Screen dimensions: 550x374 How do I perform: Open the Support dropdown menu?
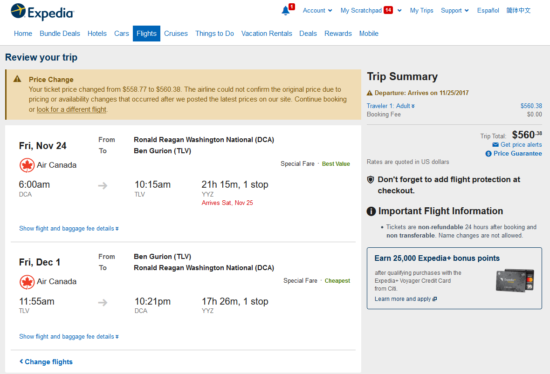(455, 11)
